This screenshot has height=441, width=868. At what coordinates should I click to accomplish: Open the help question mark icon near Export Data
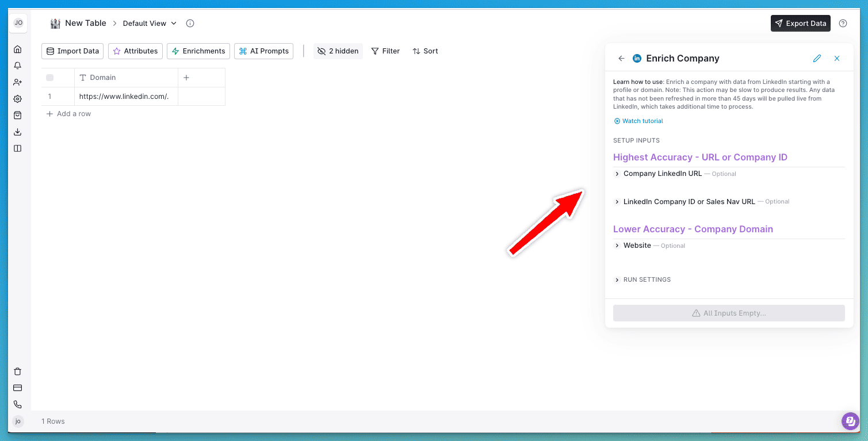click(843, 24)
